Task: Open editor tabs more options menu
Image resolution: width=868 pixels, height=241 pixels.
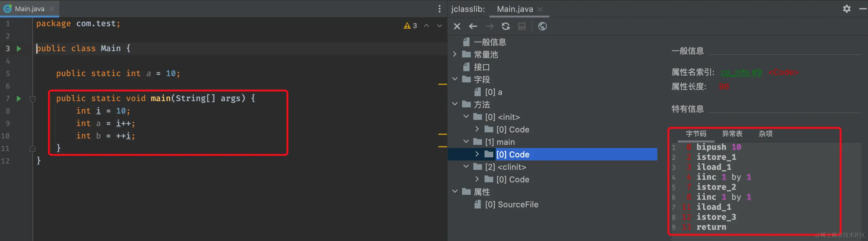Action: coord(439,9)
